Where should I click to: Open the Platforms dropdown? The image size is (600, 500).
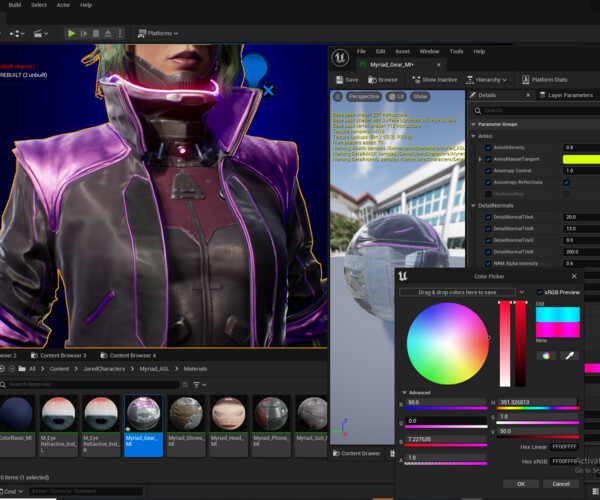158,33
